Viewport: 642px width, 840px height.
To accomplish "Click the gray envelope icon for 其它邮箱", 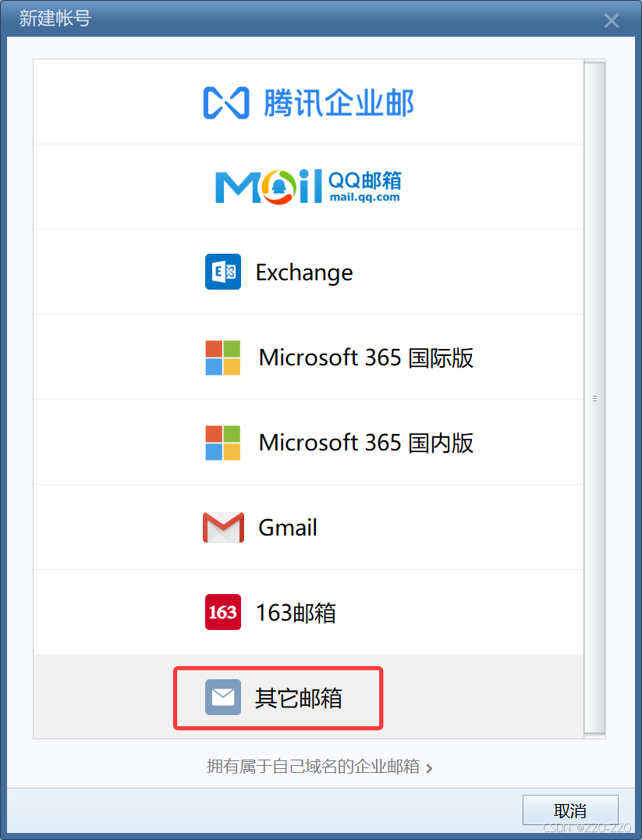I will click(223, 697).
